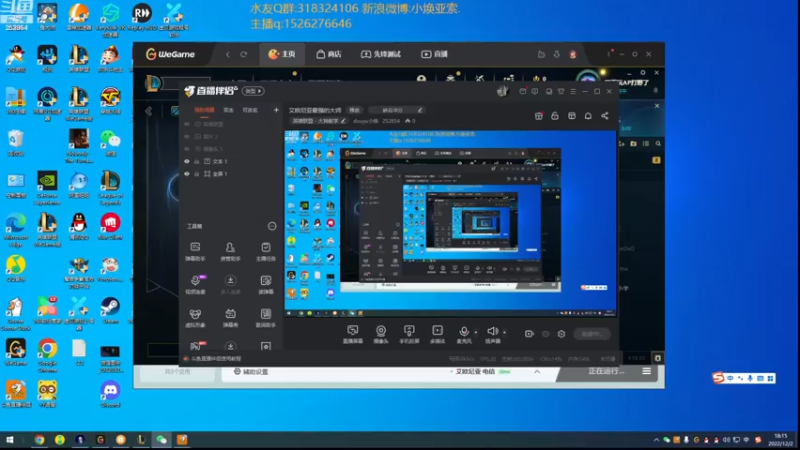Open the live companion hamburger menu

pos(573,91)
